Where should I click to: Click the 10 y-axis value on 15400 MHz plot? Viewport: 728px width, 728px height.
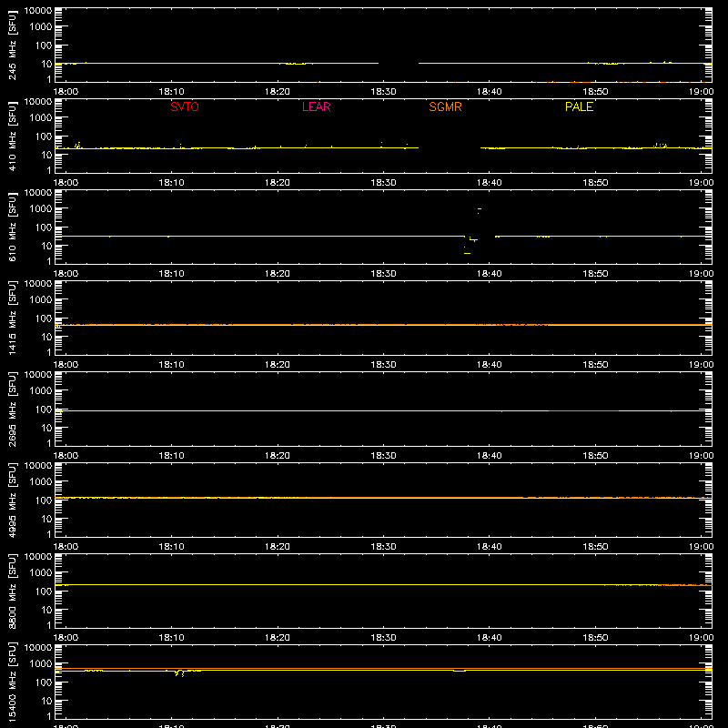coord(46,701)
